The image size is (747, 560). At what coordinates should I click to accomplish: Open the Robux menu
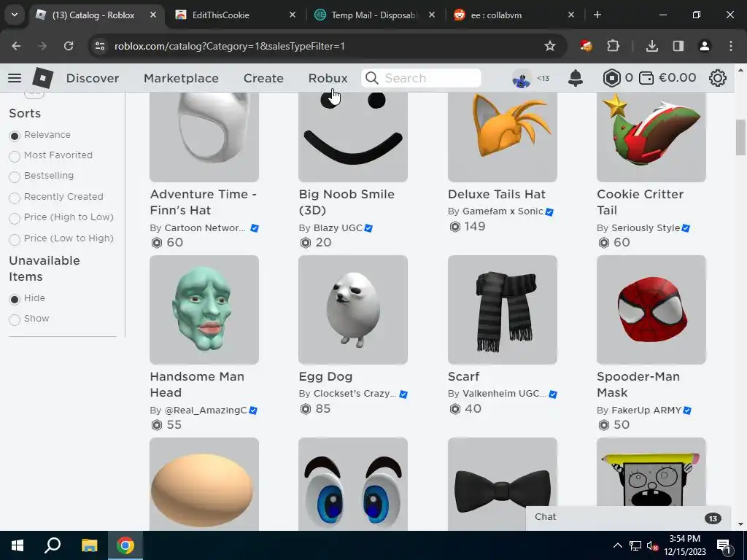click(x=328, y=78)
